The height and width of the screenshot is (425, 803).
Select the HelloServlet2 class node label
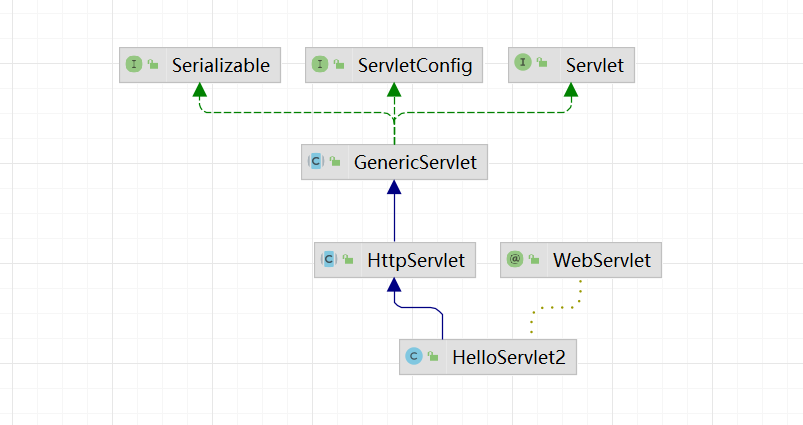click(x=509, y=357)
